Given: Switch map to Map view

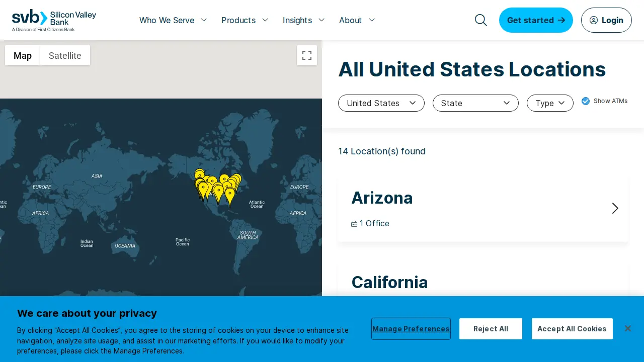Looking at the screenshot, I should [23, 55].
